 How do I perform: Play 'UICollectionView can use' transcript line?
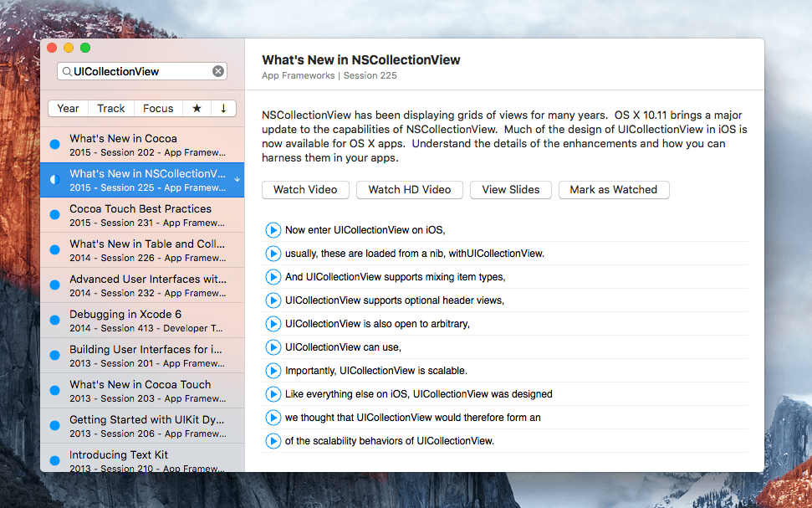[x=273, y=347]
